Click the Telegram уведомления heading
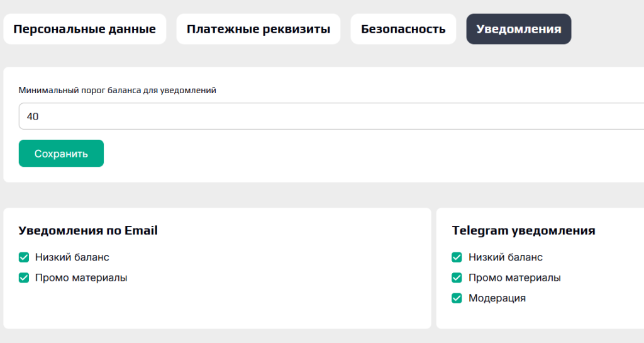Viewport: 644px width, 343px height. click(x=523, y=230)
